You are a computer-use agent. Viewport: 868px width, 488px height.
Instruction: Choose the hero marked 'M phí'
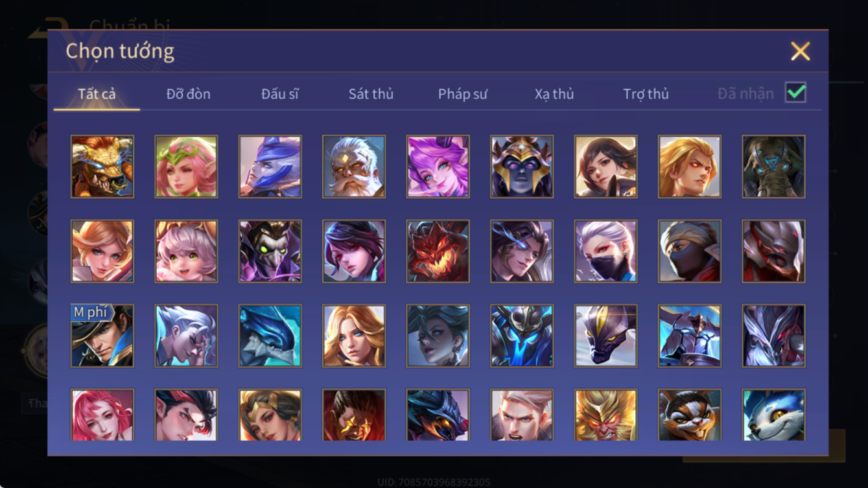point(102,336)
